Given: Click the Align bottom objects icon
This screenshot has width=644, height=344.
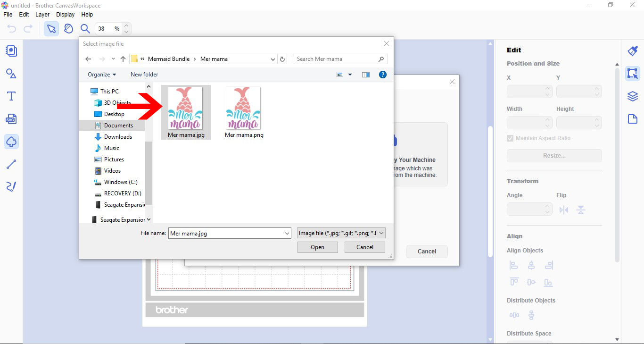Looking at the screenshot, I should coord(548,282).
